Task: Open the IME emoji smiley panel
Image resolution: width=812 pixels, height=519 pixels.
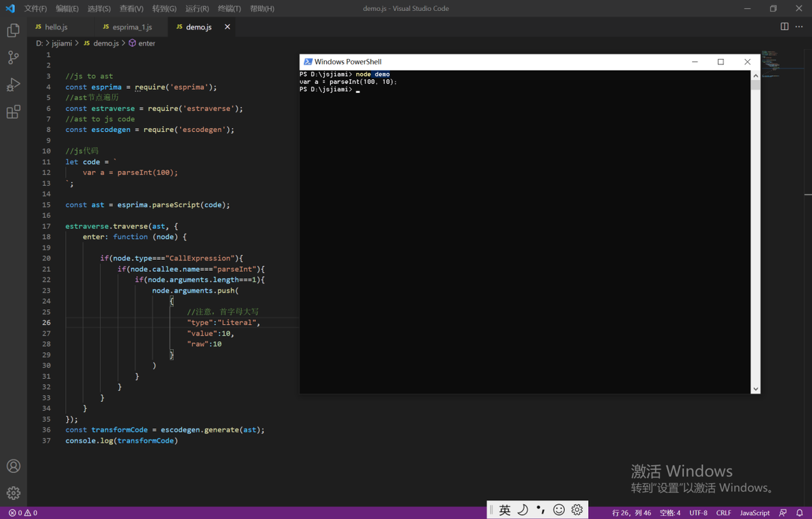Action: [559, 510]
